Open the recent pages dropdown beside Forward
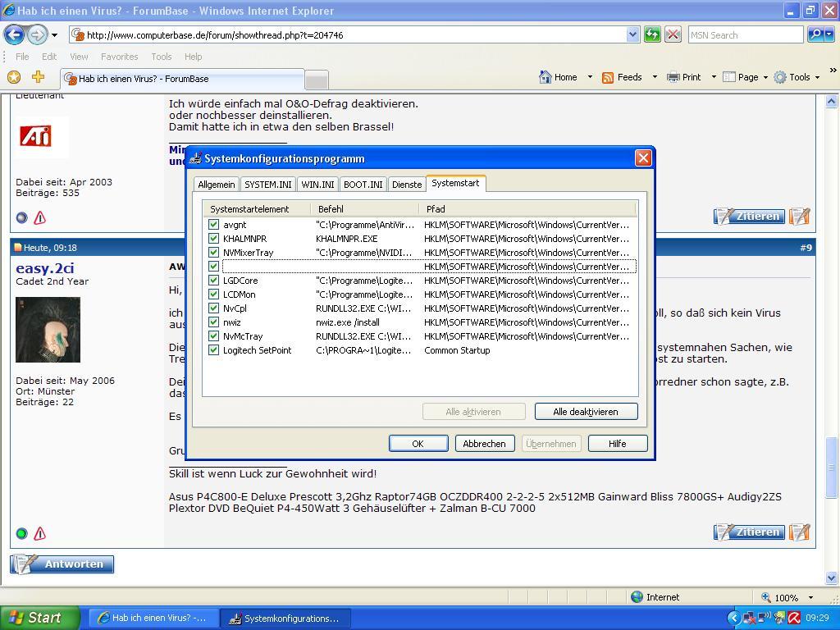This screenshot has width=840, height=630. [55, 35]
